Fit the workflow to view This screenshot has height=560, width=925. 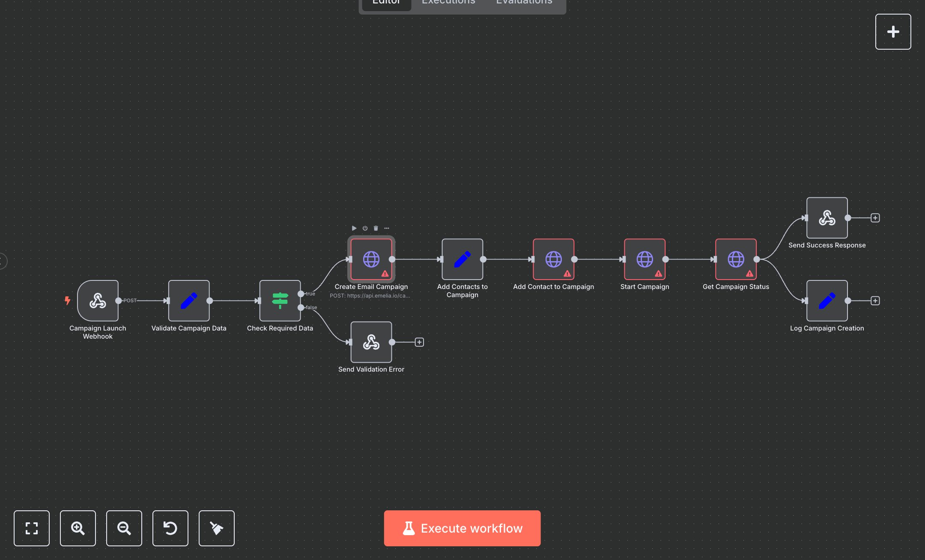pyautogui.click(x=31, y=528)
